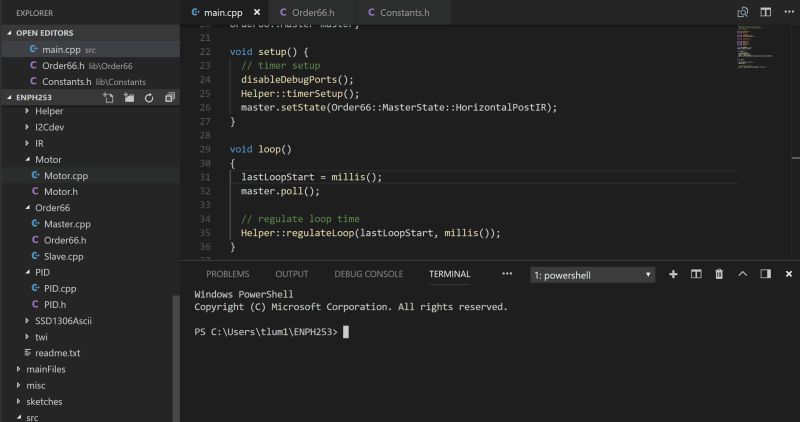Viewport: 800px width, 422px height.
Task: Click the explorer sidebar scrollbar
Action: point(176,357)
